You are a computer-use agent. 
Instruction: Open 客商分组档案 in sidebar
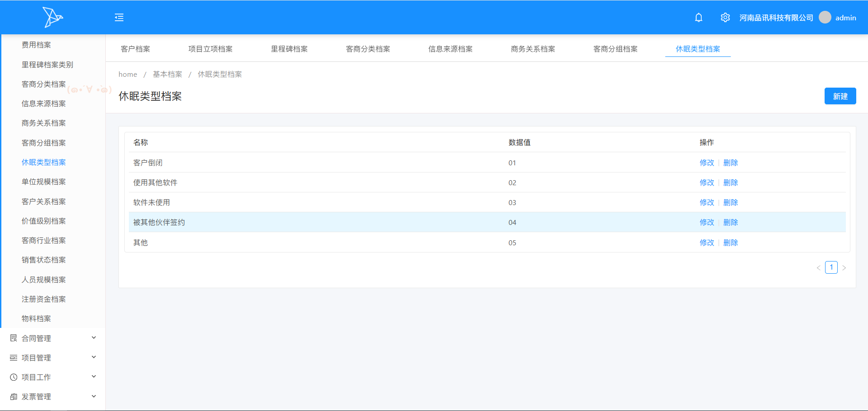(x=44, y=143)
